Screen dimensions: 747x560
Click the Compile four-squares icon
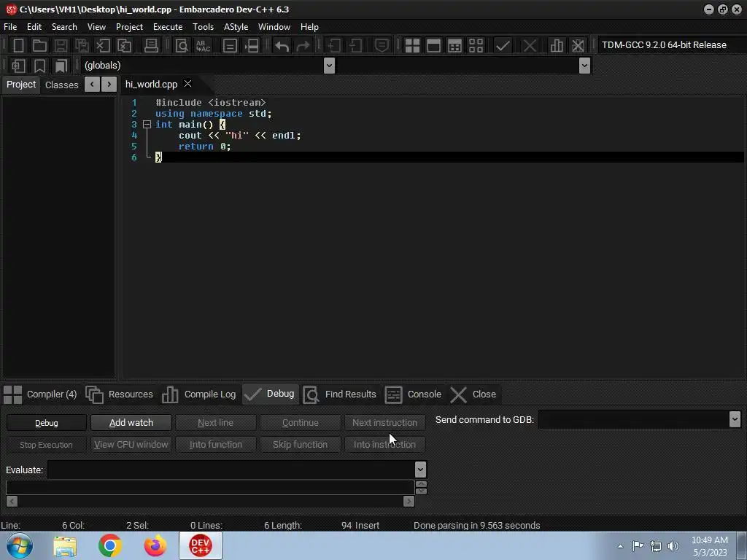(412, 46)
